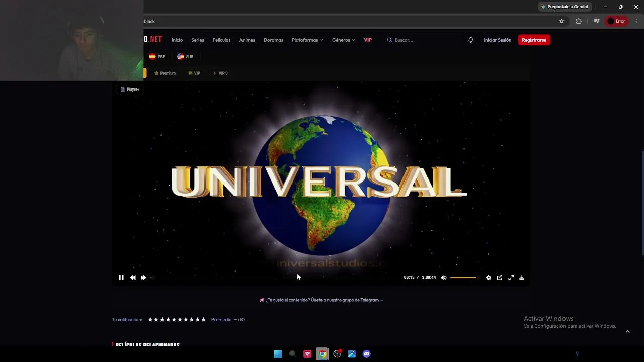Open the Animes section
644x362 pixels.
(x=247, y=40)
